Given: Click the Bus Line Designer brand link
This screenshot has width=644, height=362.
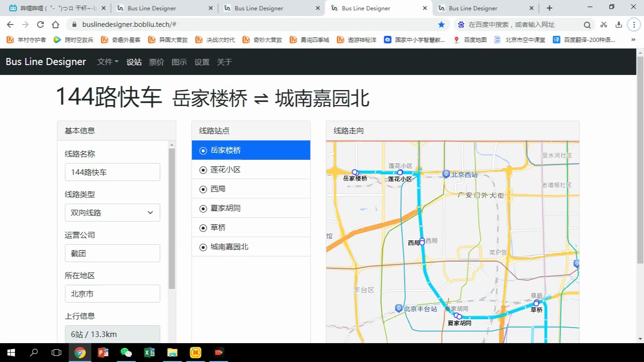Looking at the screenshot, I should click(46, 62).
